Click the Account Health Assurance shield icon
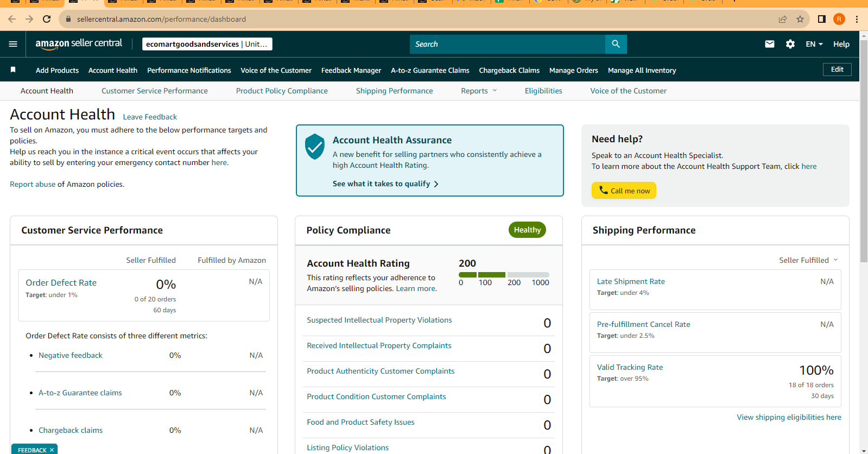Screen dimensions: 868x454 coord(315,147)
